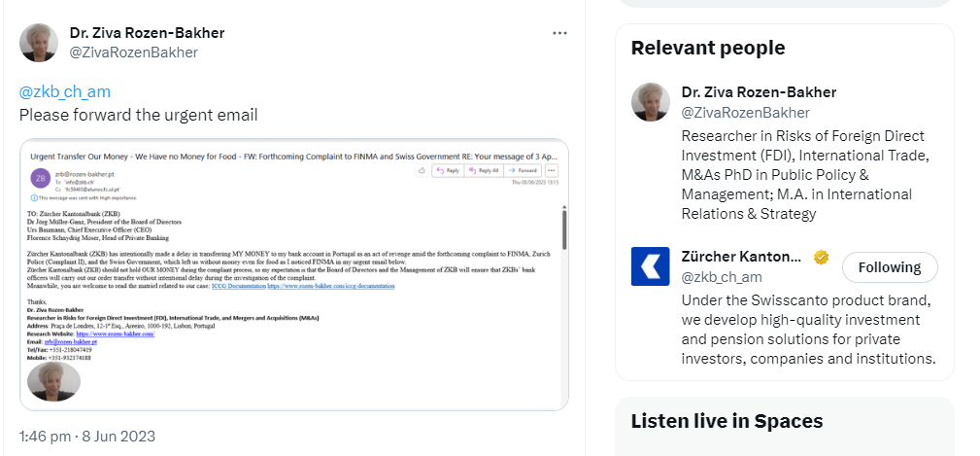The width and height of the screenshot is (980, 456).
Task: Click @ZivaRozenBakher handle in Relevant people
Action: [746, 113]
